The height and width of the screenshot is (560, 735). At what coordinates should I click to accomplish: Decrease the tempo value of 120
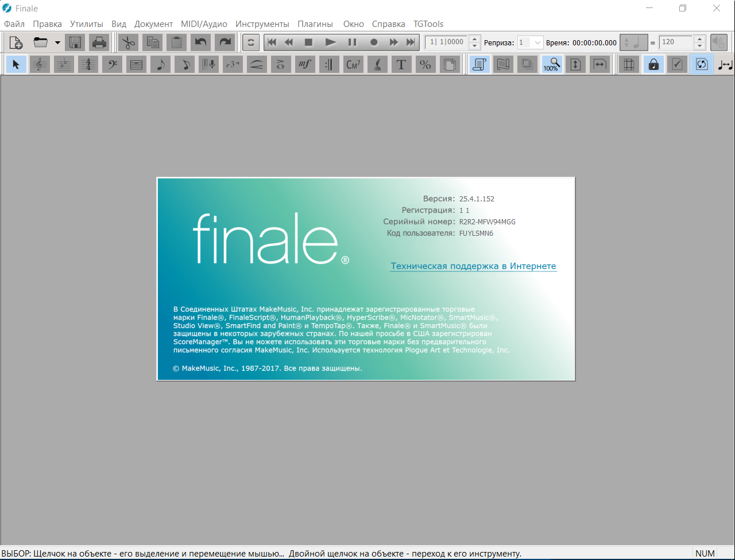click(699, 46)
